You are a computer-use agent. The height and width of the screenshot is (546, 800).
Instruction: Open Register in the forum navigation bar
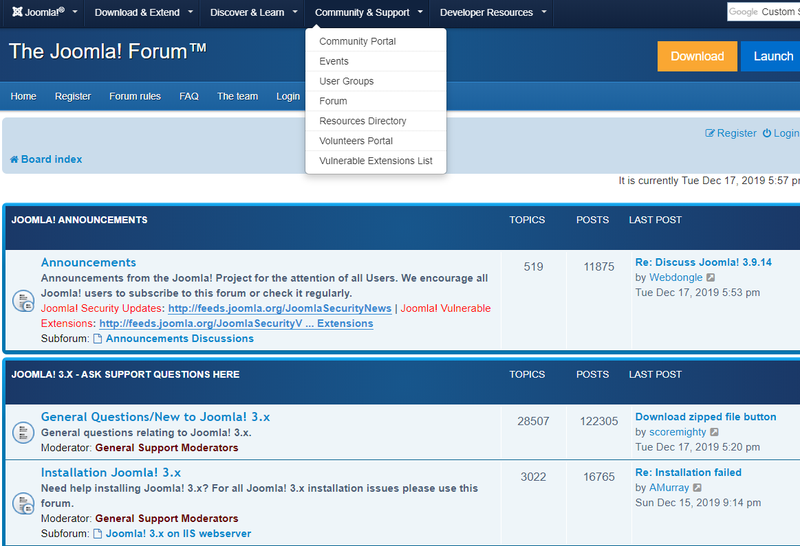[x=73, y=96]
